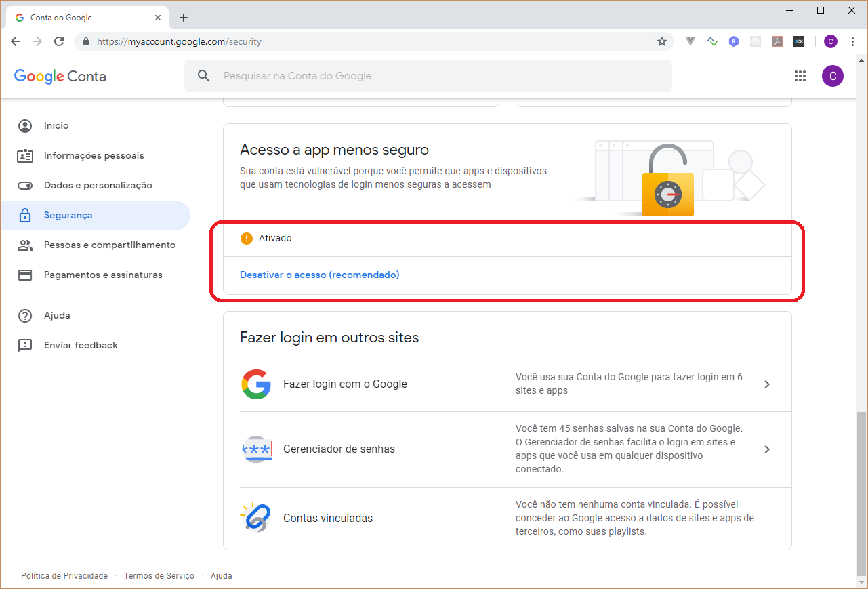Open the Google apps grid icon
This screenshot has height=589, width=868.
click(800, 76)
